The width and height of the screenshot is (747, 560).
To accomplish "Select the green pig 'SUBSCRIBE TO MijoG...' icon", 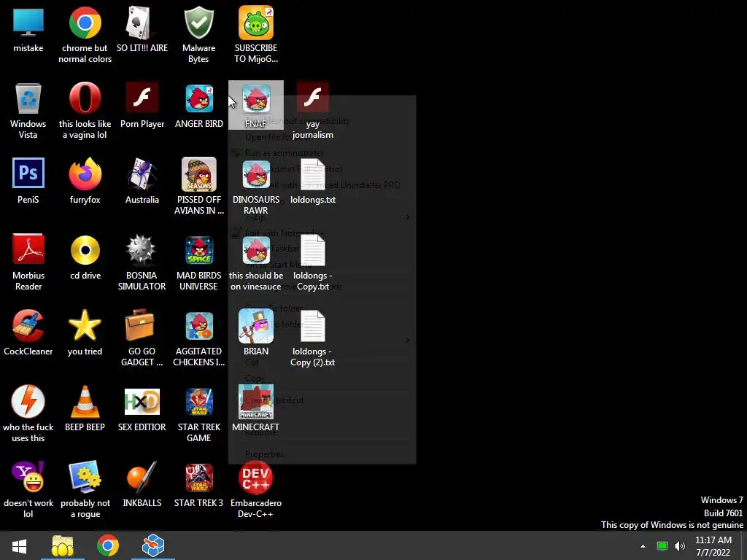I will (256, 23).
